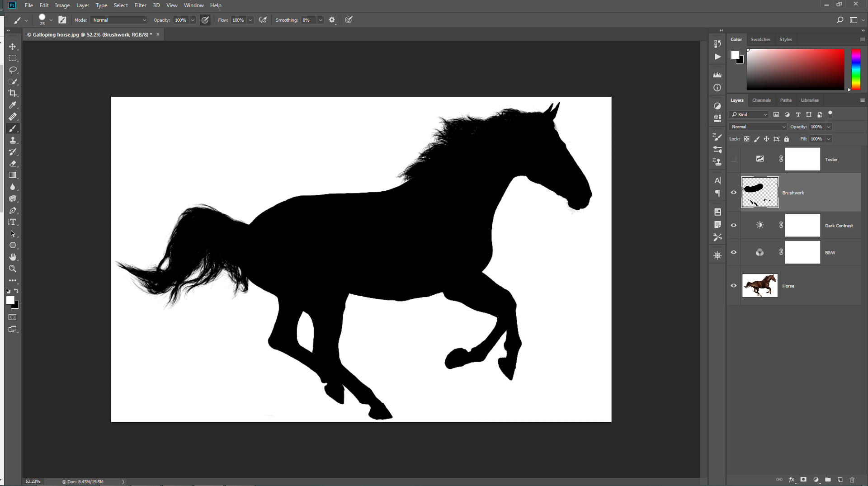Select the Move tool
868x486 pixels.
(x=13, y=46)
